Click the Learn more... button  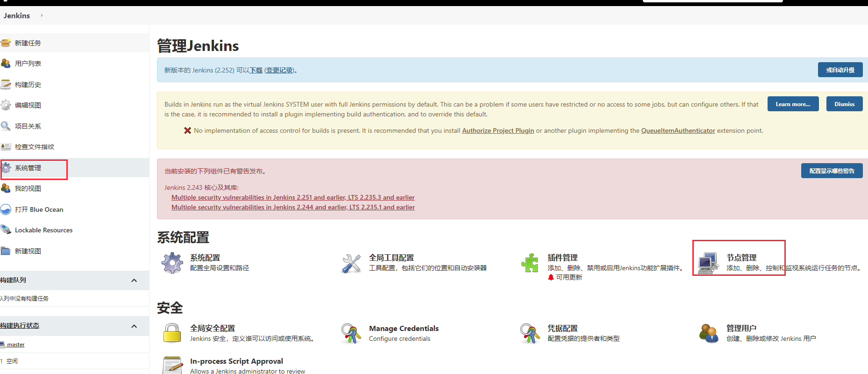[x=793, y=104]
